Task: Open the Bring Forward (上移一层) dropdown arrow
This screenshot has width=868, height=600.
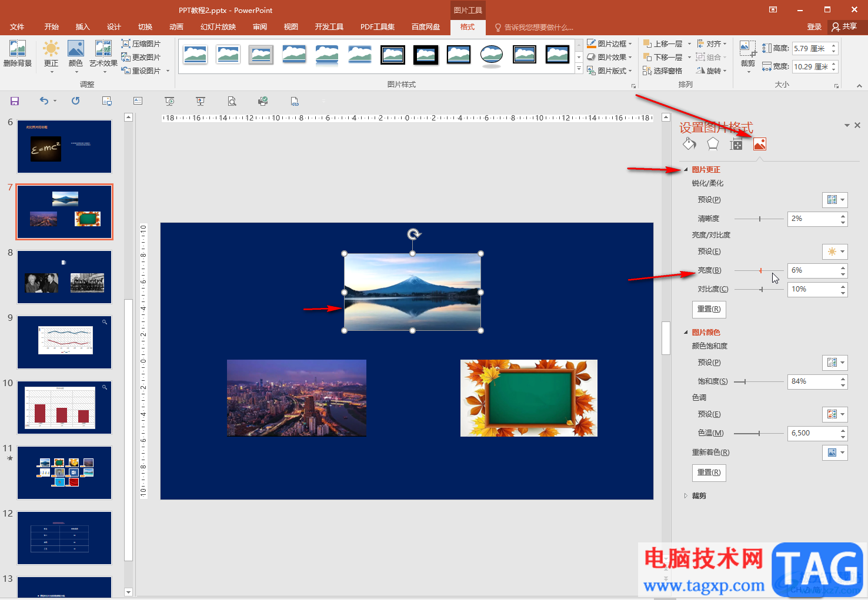Action: (690, 44)
